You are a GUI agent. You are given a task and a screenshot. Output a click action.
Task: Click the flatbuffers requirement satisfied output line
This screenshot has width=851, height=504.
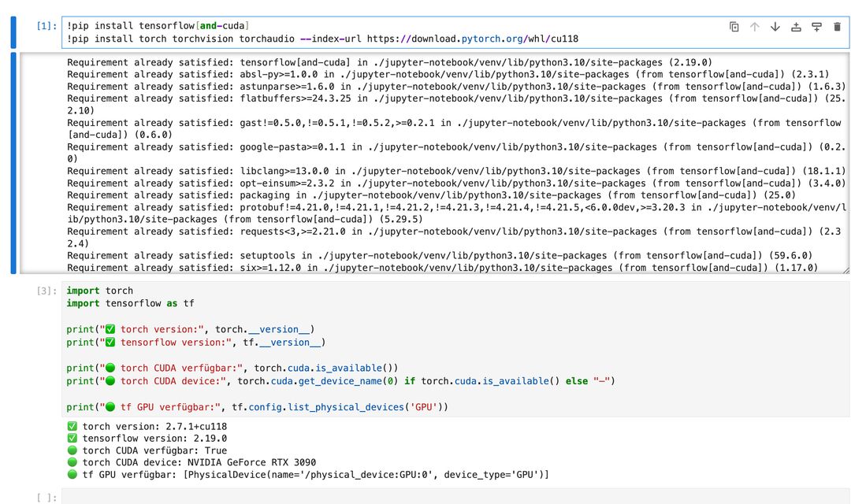(456, 104)
